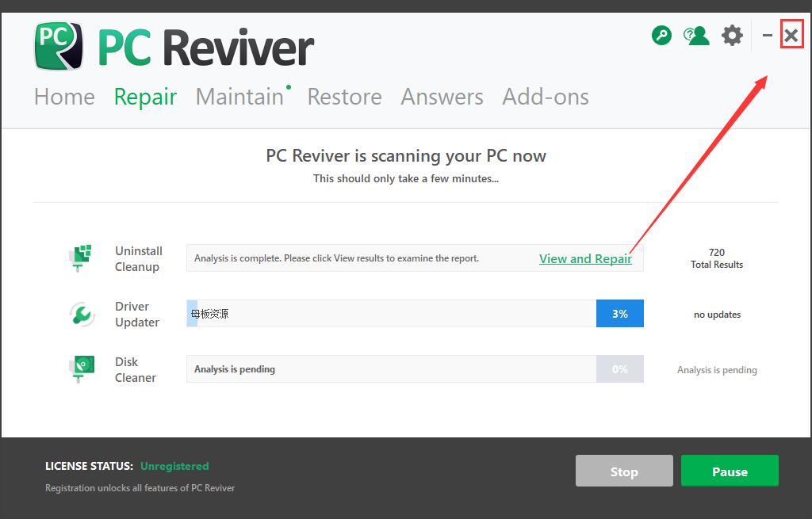Open the Add-ons section
The width and height of the screenshot is (812, 519).
[x=545, y=97]
